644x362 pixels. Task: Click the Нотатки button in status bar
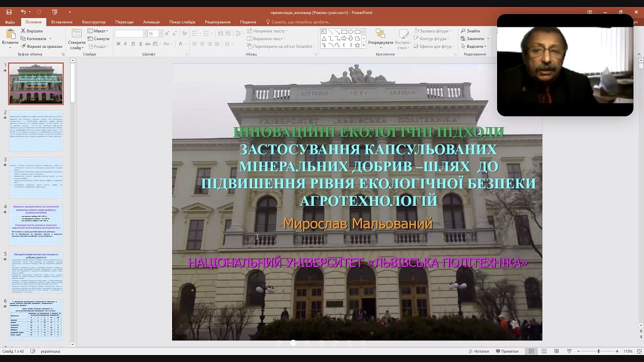pos(479,352)
